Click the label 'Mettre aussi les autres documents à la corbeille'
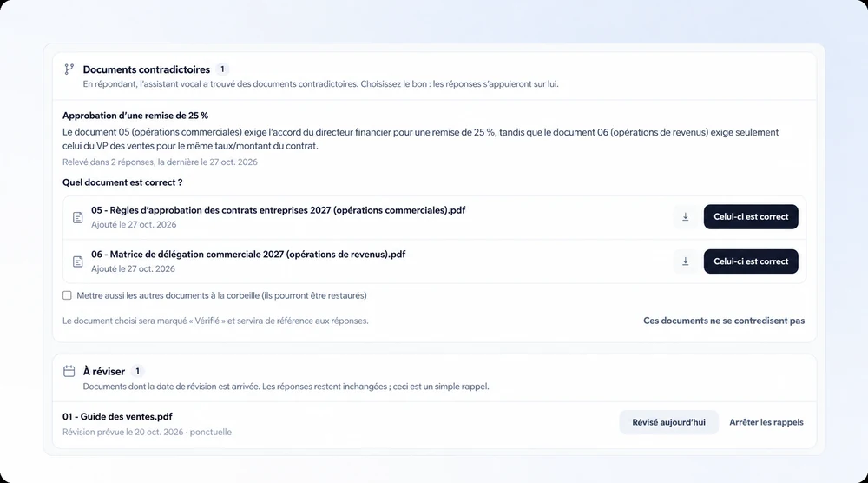868x483 pixels. point(221,295)
